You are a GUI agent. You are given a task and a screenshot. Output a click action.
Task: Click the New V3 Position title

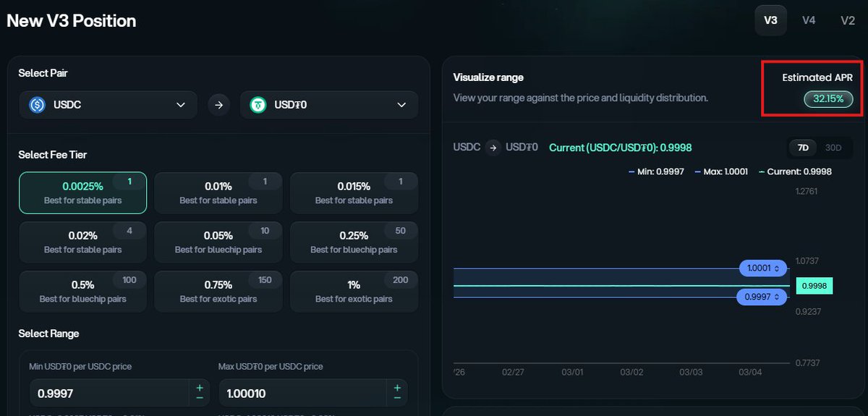click(x=71, y=21)
